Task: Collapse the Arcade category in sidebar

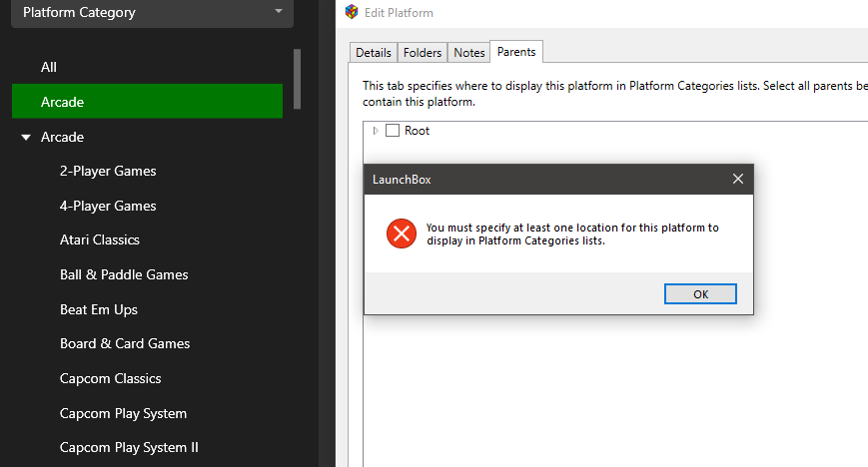Action: tap(26, 137)
